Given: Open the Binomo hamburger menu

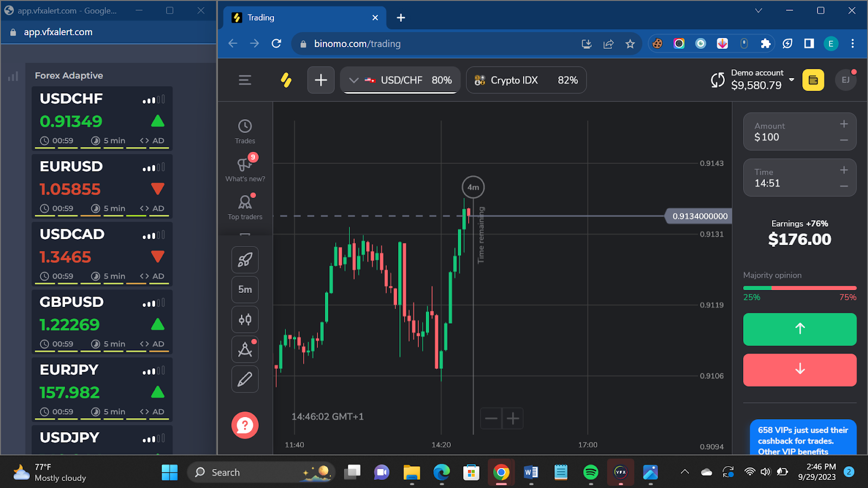Looking at the screenshot, I should pyautogui.click(x=245, y=80).
